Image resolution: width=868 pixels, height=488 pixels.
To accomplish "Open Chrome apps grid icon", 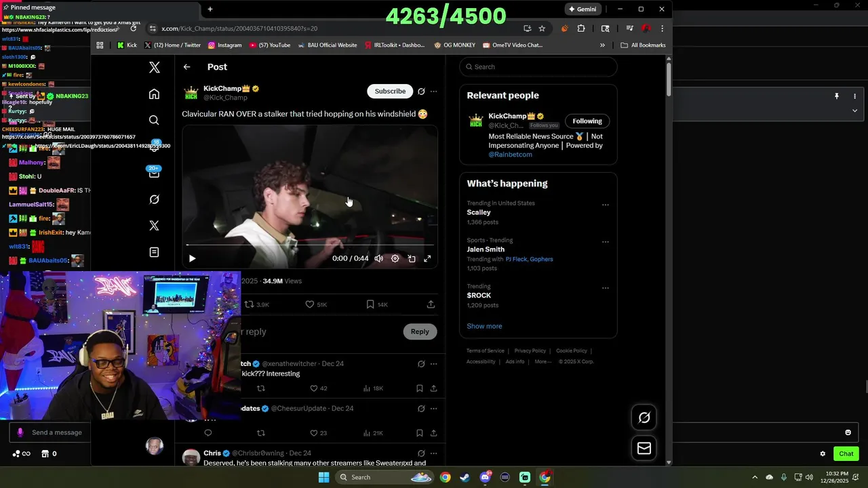I will click(x=100, y=45).
